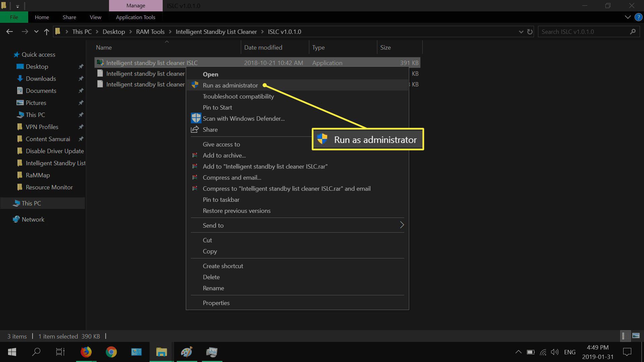
Task: Open Resource Monitor folder in sidebar
Action: (x=49, y=187)
